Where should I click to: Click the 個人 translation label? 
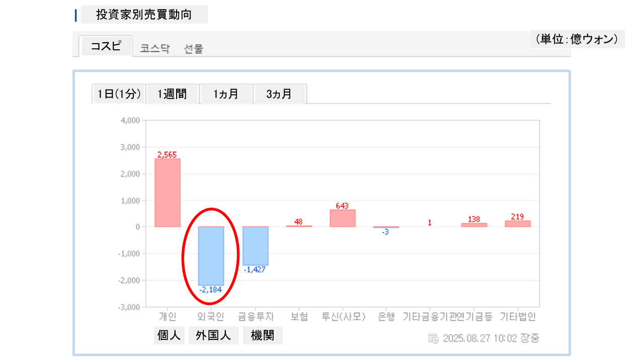coord(169,335)
